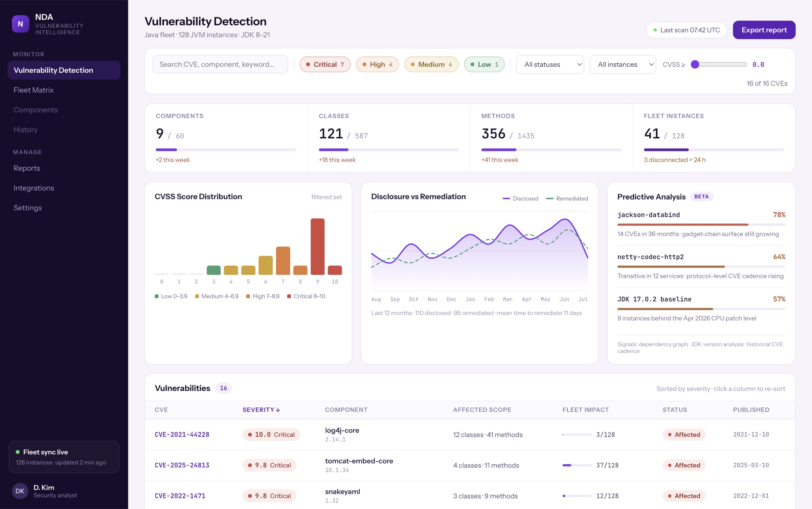Screen dimensions: 812x509
Task: Sort table by Fleet Impact header
Action: [585, 410]
